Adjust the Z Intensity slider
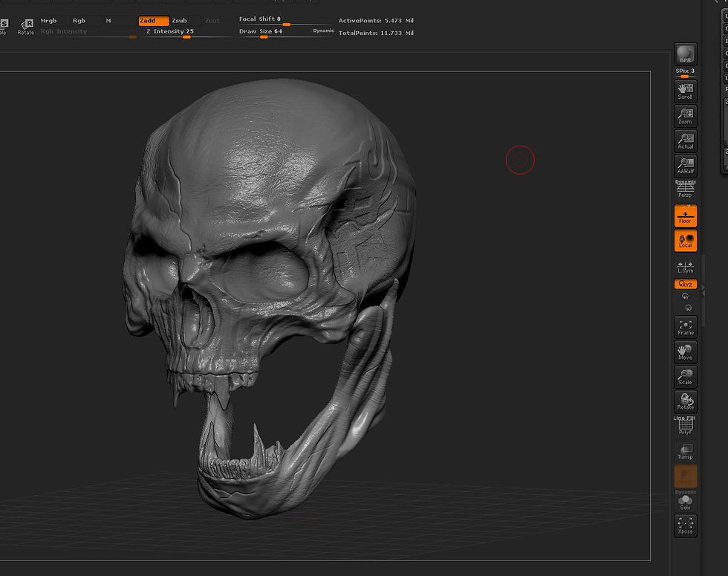The height and width of the screenshot is (576, 728). click(186, 33)
